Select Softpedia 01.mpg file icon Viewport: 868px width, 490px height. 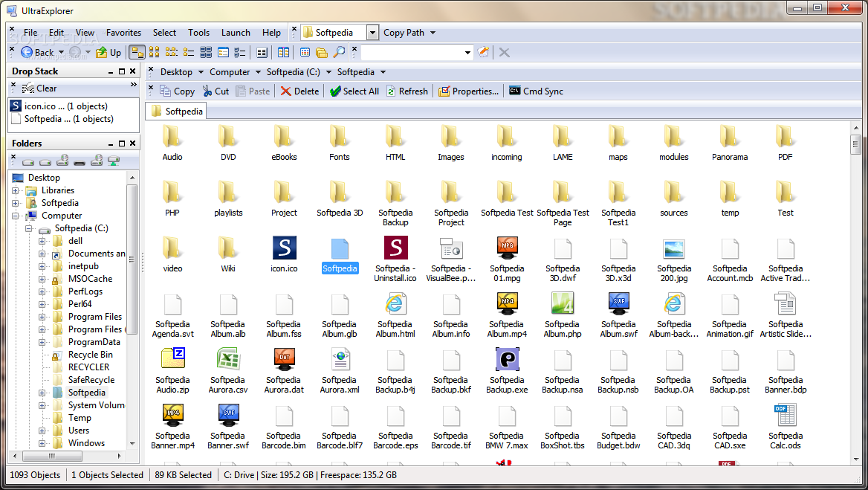point(507,248)
